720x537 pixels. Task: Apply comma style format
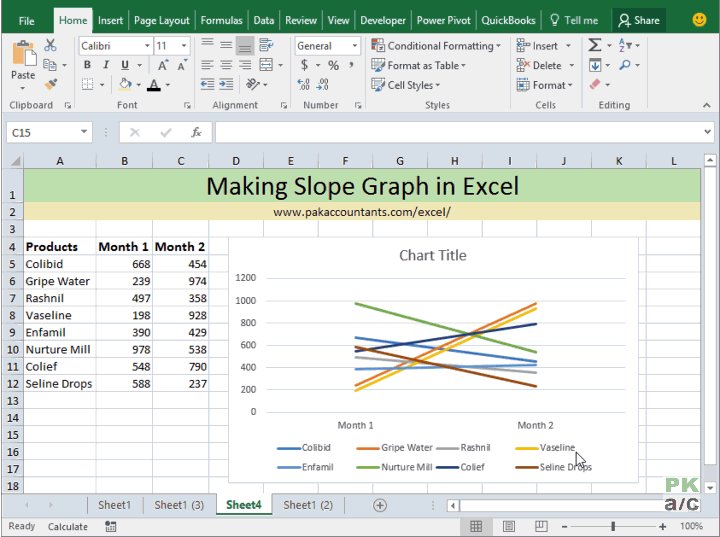tap(351, 65)
